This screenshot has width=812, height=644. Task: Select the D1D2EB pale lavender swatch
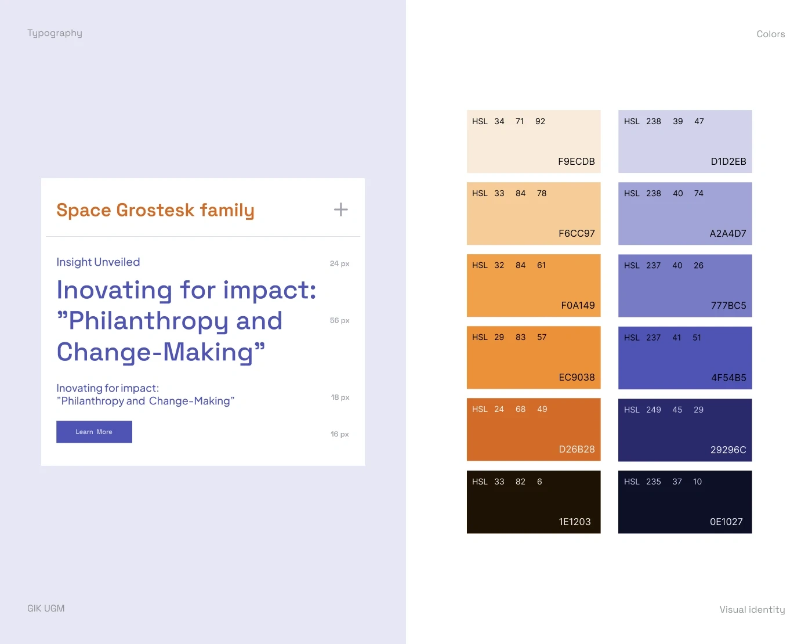[x=685, y=142]
